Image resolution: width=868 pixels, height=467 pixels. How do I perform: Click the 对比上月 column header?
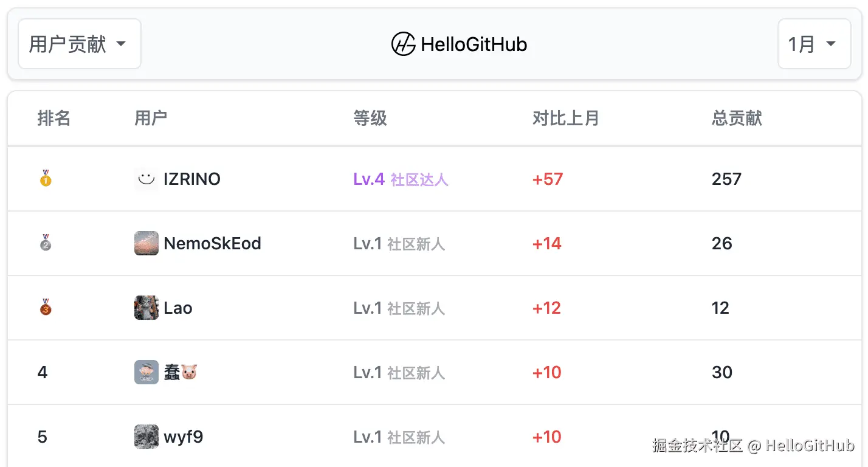(565, 118)
